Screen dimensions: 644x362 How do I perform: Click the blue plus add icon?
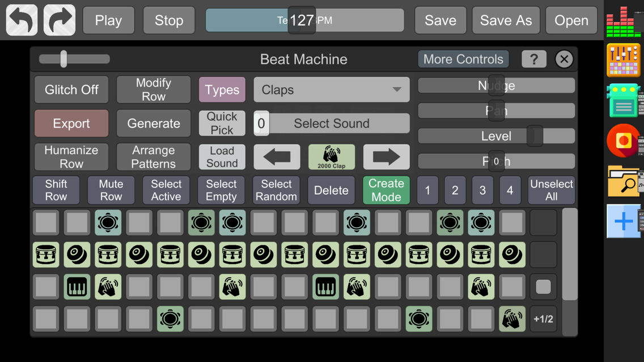[624, 222]
